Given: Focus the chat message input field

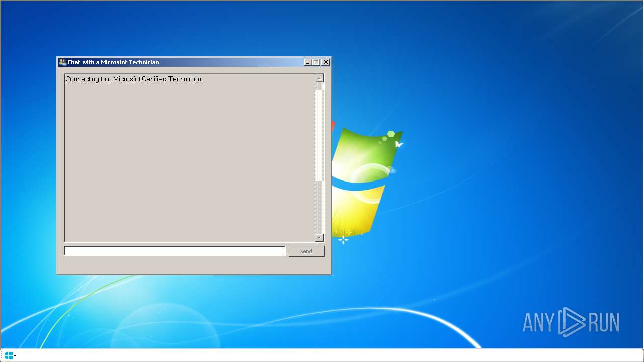Looking at the screenshot, I should pos(175,251).
